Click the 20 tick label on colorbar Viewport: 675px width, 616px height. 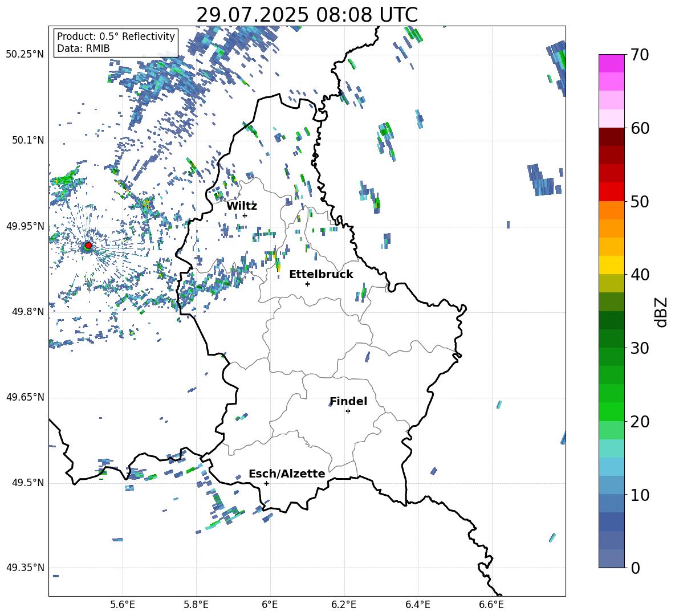[640, 422]
